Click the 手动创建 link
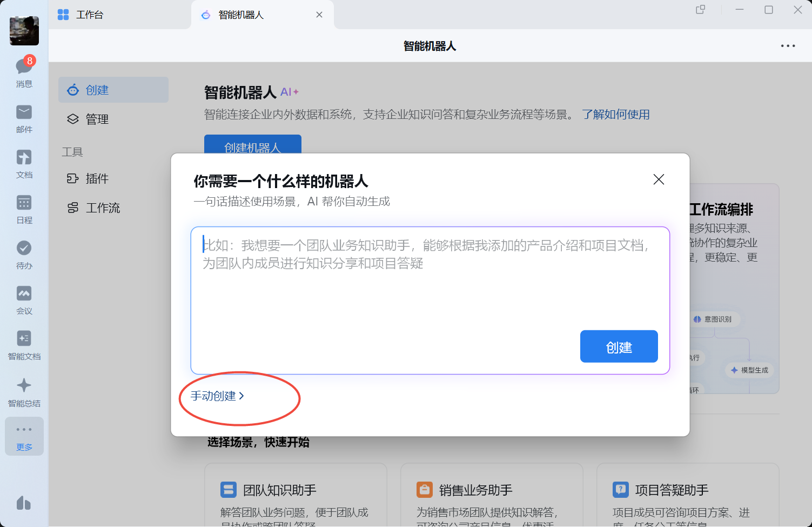The image size is (812, 527). [217, 396]
